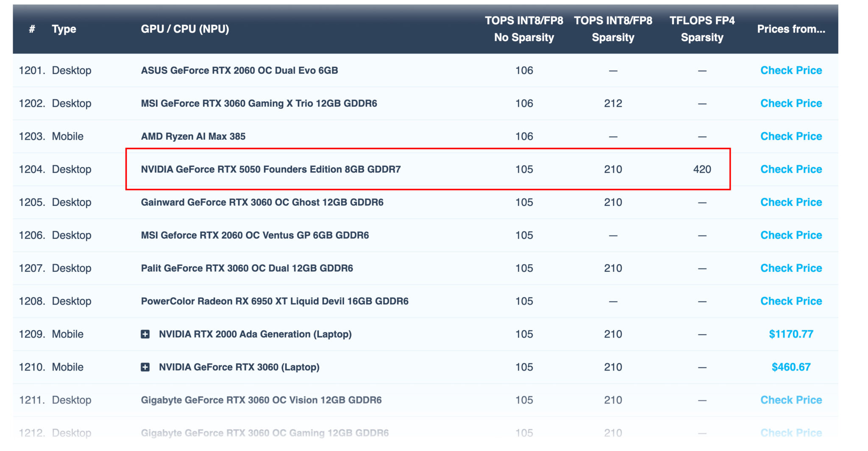The width and height of the screenshot is (868, 451).
Task: Check Price for PowerColor Radeon RX 6950 XT Liquid Devil
Action: [790, 301]
